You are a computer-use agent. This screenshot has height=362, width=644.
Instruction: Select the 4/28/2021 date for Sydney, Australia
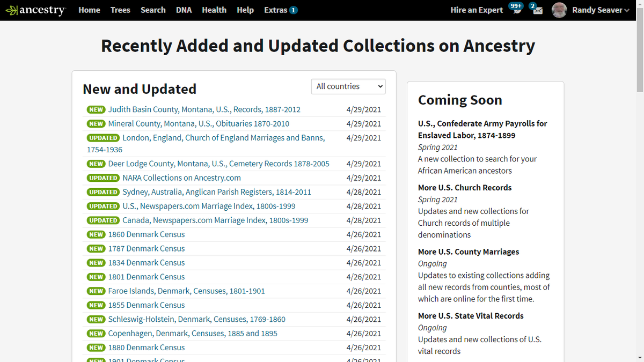(x=364, y=192)
